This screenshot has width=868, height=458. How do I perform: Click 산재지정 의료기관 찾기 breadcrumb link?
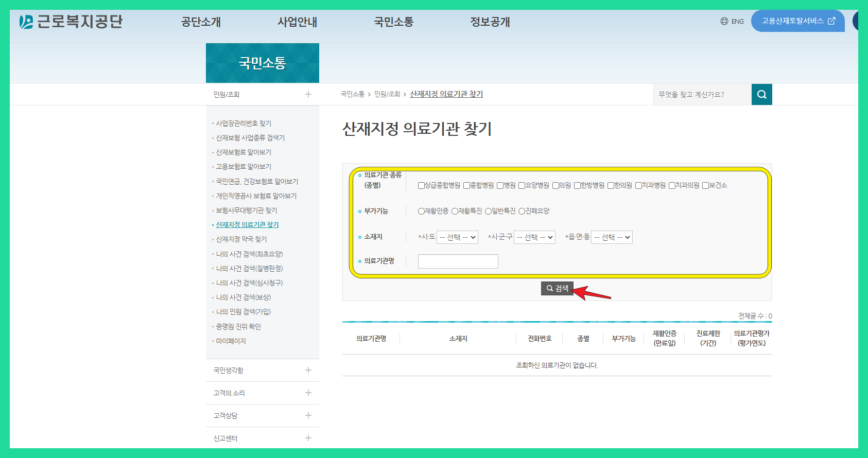[446, 94]
